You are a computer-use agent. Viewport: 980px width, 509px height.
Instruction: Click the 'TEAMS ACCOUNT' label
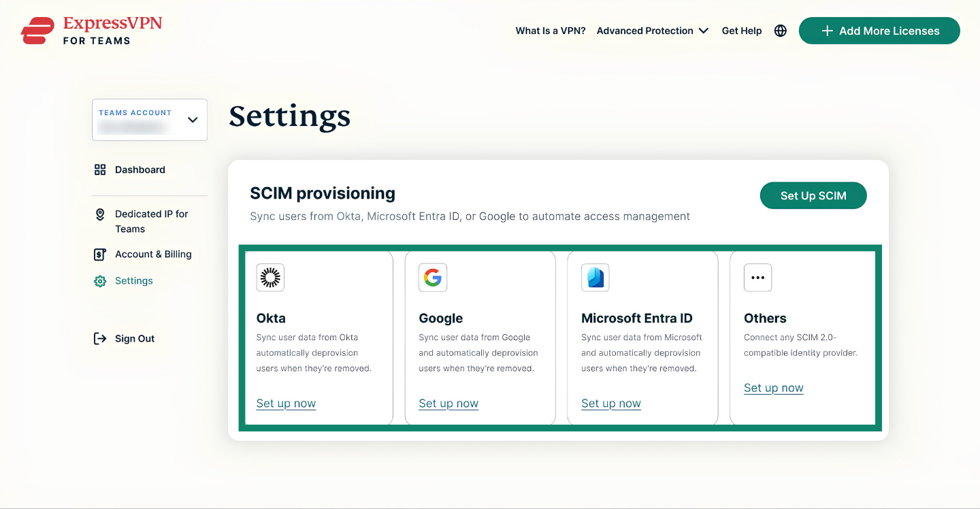coord(135,113)
